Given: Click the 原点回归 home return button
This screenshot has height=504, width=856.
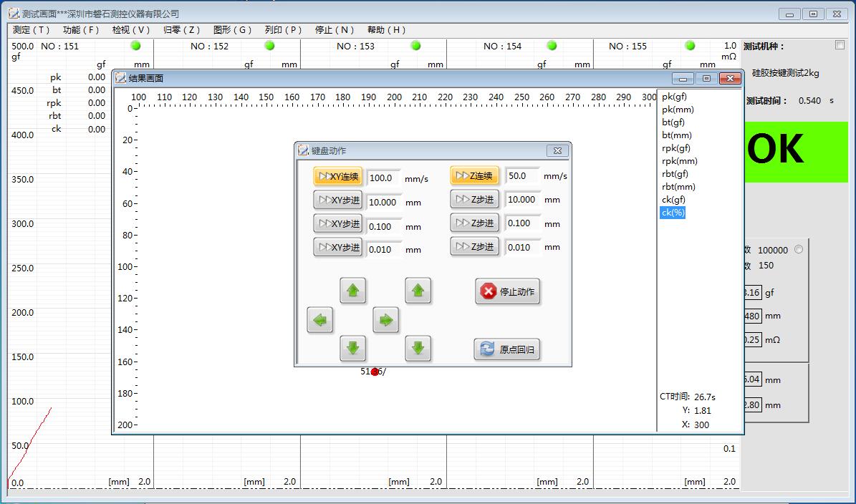Looking at the screenshot, I should tap(507, 349).
